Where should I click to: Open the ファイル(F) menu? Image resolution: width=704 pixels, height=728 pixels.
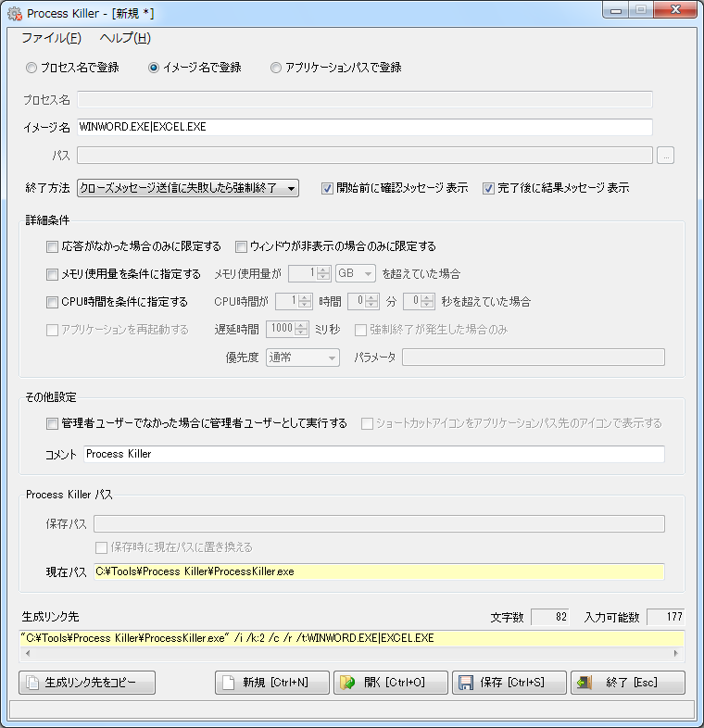51,38
